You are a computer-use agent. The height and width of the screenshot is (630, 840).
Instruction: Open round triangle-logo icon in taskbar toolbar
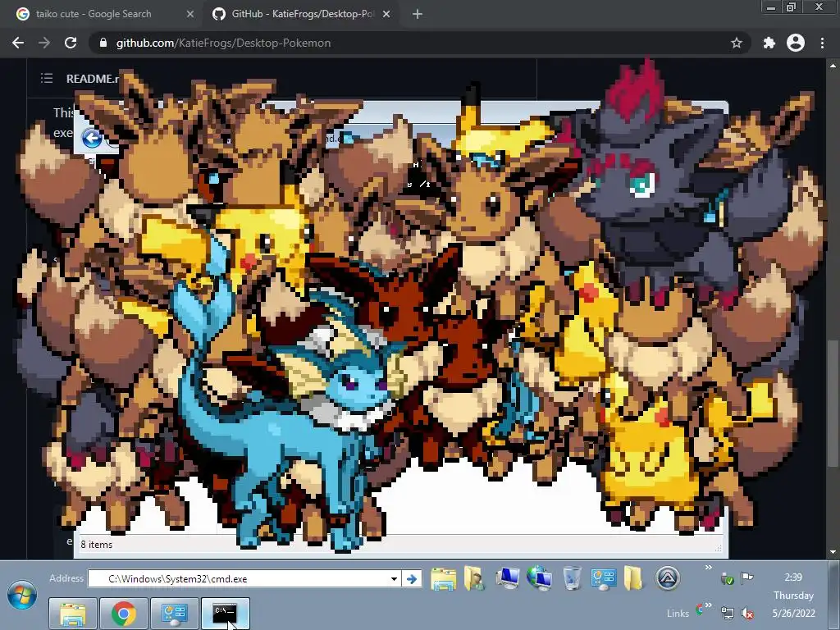point(668,578)
